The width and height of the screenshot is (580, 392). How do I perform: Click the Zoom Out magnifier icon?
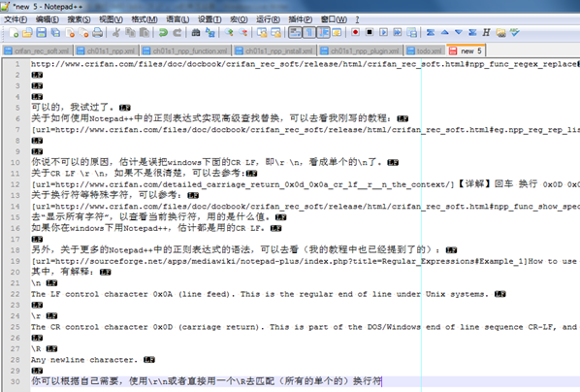pyautogui.click(x=243, y=33)
